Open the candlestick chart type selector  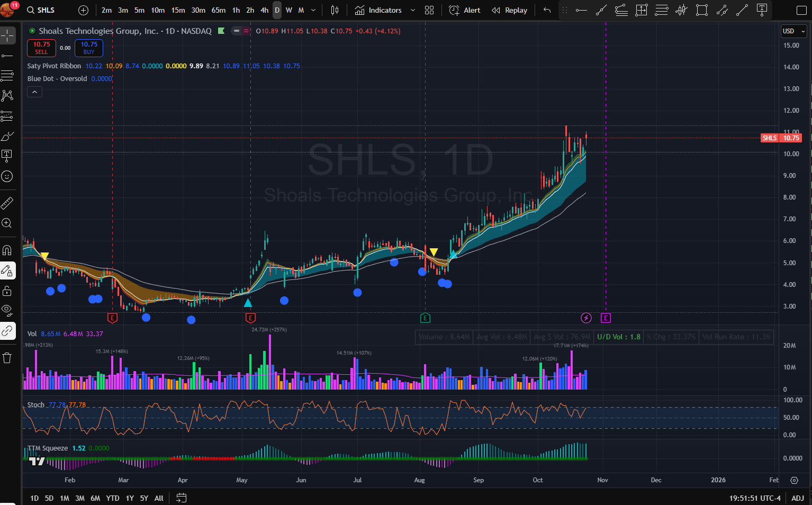coord(335,10)
